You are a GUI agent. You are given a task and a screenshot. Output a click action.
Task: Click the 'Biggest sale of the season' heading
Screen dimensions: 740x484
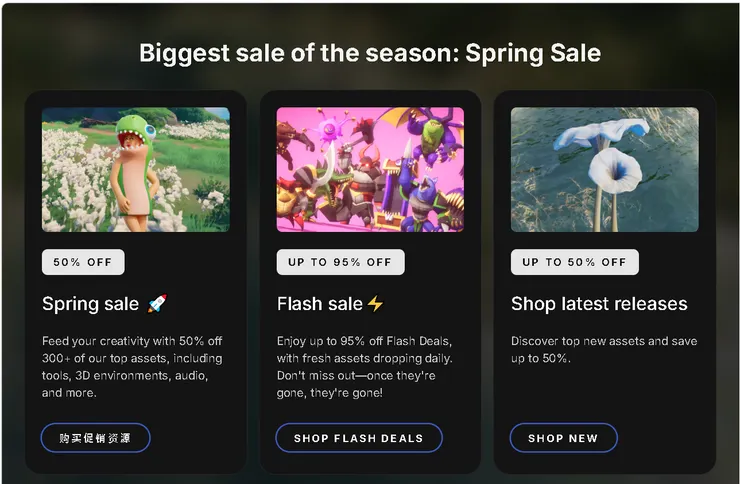(370, 53)
